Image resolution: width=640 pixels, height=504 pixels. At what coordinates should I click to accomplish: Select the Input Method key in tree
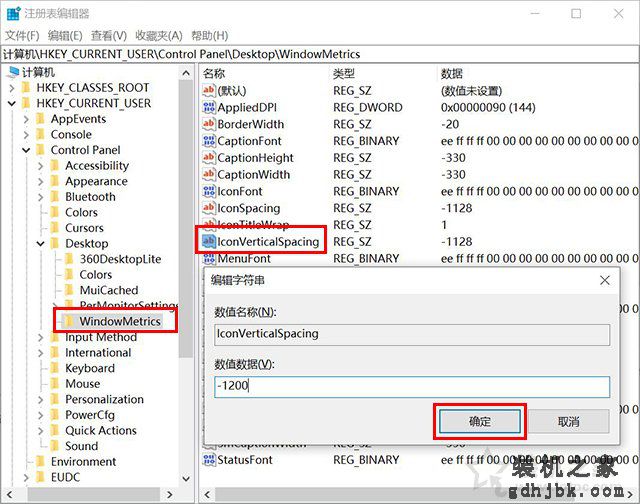(101, 337)
